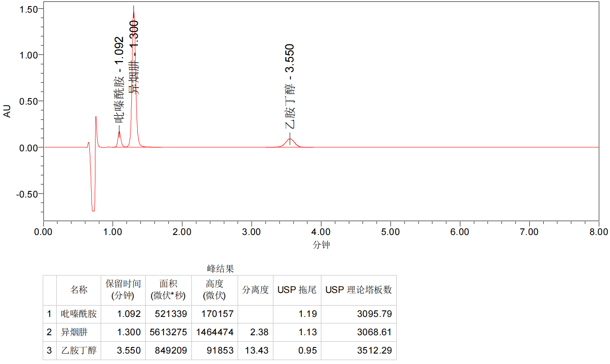The height and width of the screenshot is (364, 610).
Task: Click the 乙胺丁醇 - 3.550 peak label
Action: click(x=290, y=86)
